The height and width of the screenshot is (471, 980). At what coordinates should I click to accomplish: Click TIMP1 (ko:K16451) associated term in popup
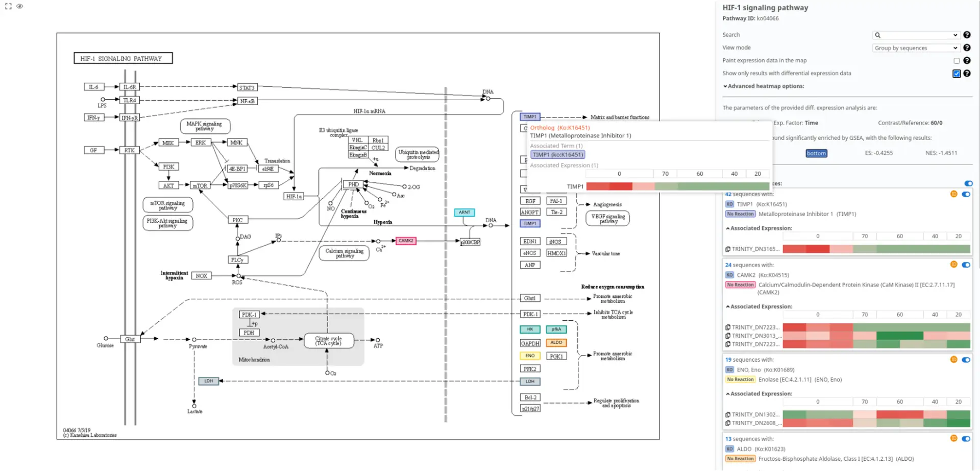tap(557, 155)
